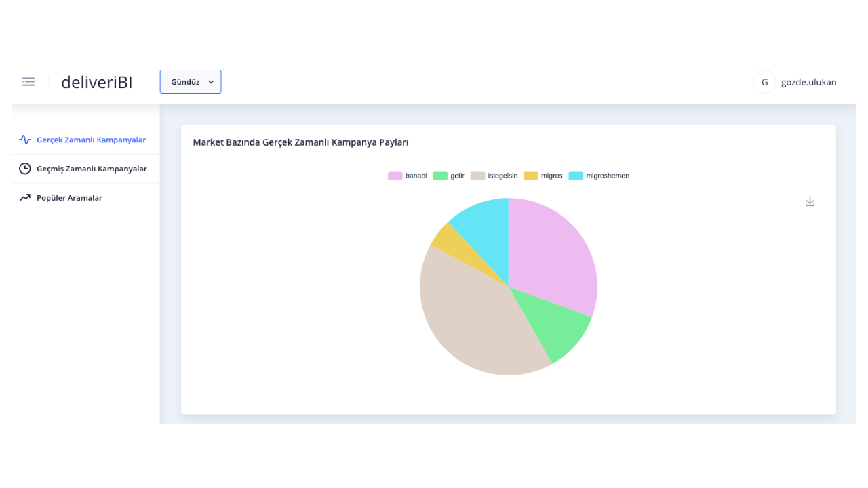
Task: Click the hamburger menu icon
Action: pyautogui.click(x=28, y=82)
